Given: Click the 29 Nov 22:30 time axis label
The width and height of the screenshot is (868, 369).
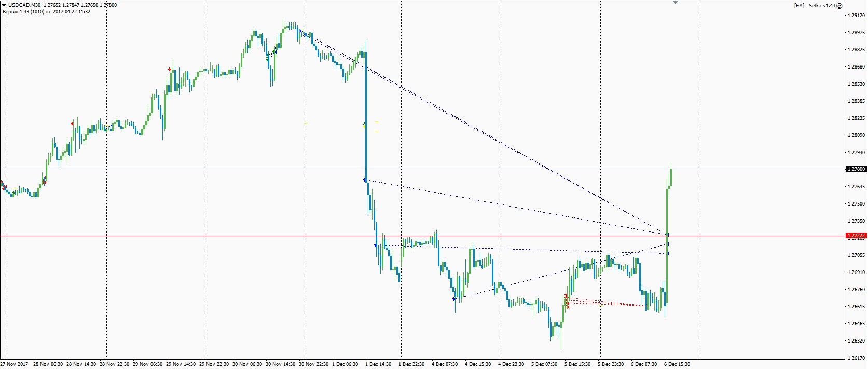Looking at the screenshot, I should coord(214,364).
